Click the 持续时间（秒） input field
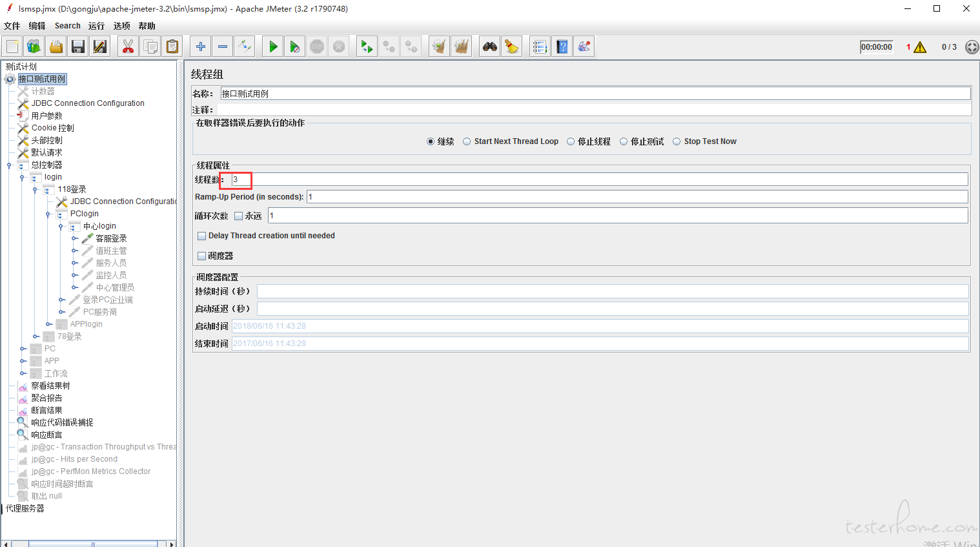 click(613, 291)
